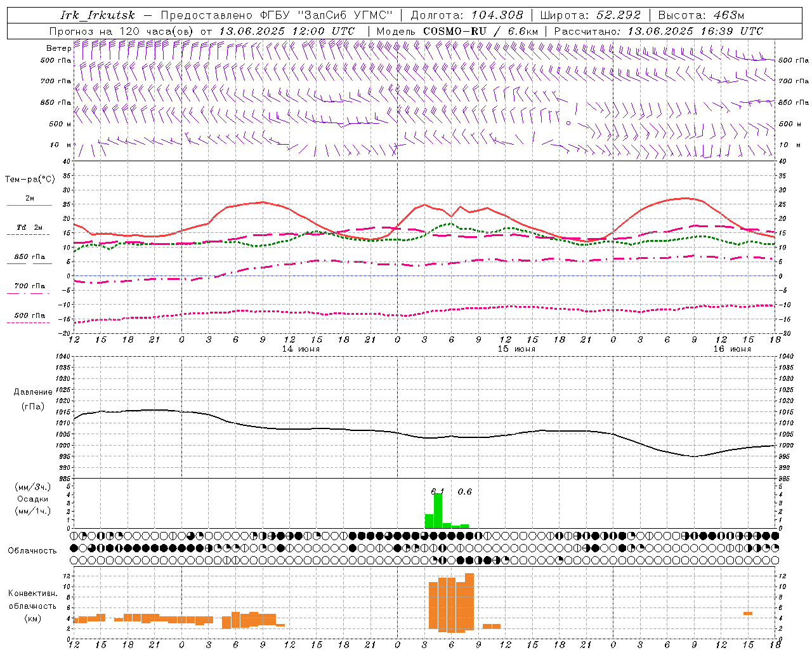Click the Irk_Irkutsk station title
The image size is (812, 650).
point(98,15)
